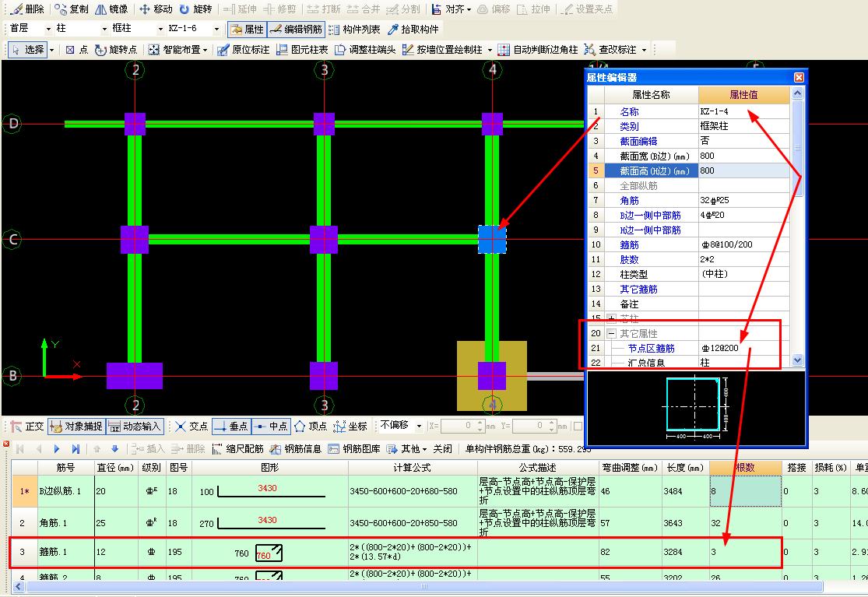This screenshot has height=597, width=868.
Task: Toggle the 正交 orthogonal mode
Action: (27, 426)
